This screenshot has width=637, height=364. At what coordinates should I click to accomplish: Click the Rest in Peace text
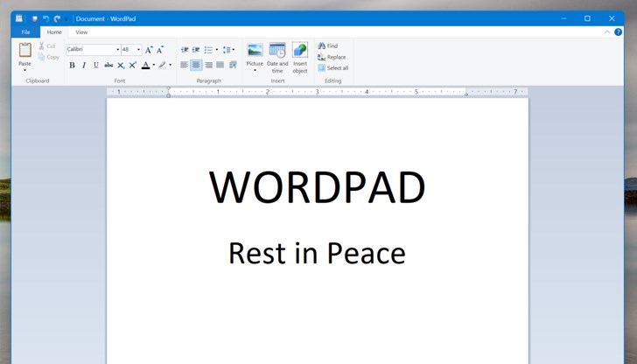[317, 253]
